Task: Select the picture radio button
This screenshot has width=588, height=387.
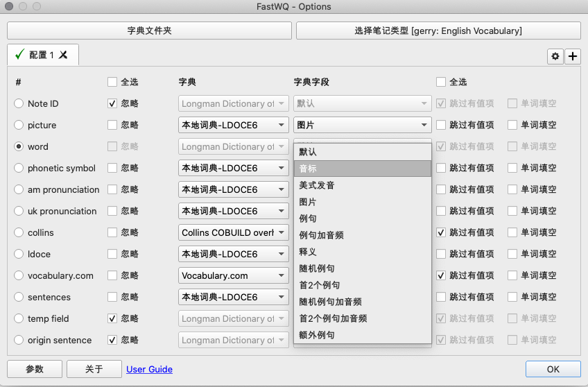Action: [x=19, y=125]
